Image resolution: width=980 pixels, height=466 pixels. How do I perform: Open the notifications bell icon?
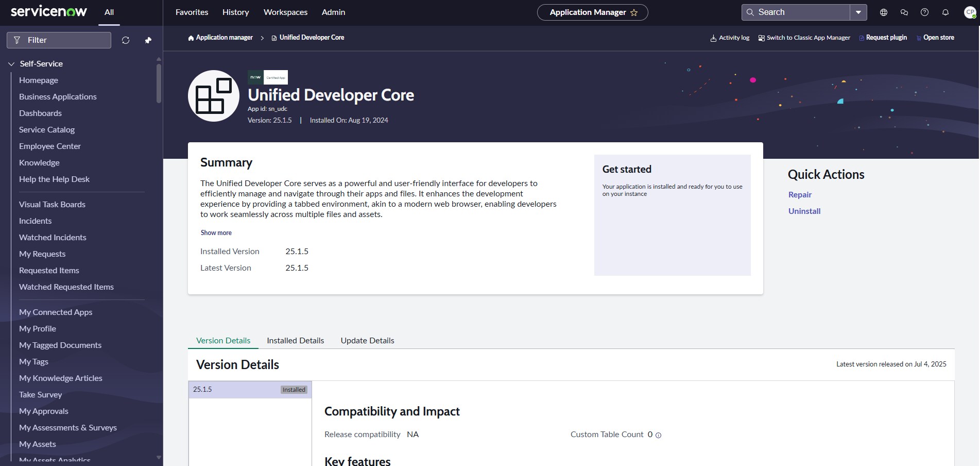945,12
